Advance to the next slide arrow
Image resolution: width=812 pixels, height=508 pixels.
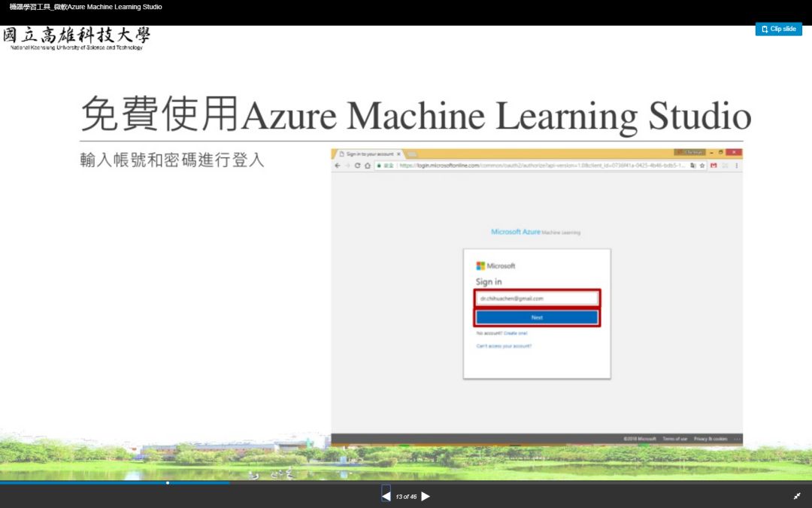point(425,496)
